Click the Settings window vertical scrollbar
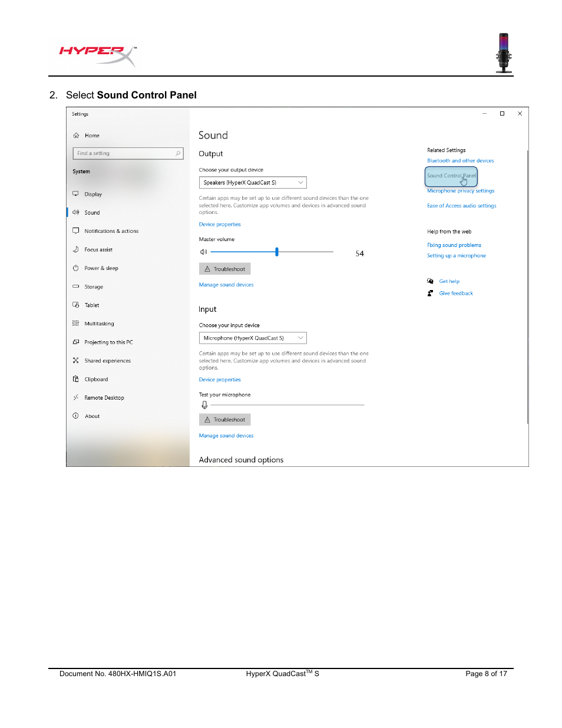Screen dimensions: 562x728 [527, 287]
